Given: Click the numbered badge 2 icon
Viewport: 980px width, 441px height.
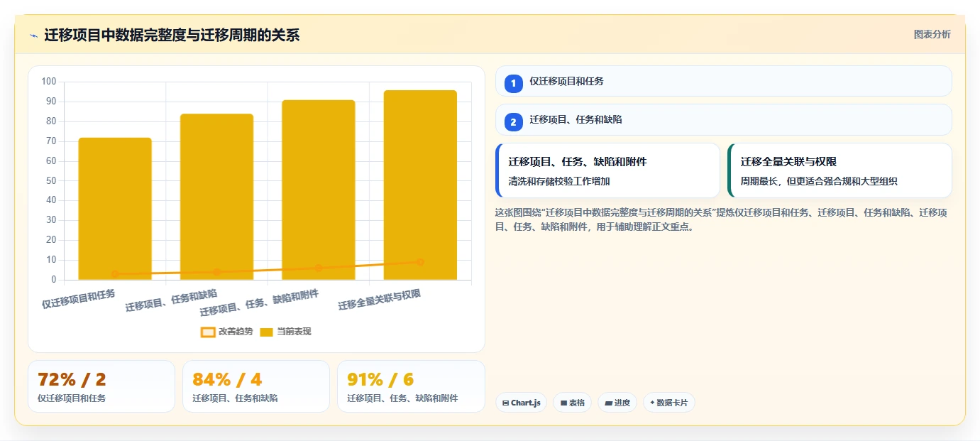Looking at the screenshot, I should 513,121.
